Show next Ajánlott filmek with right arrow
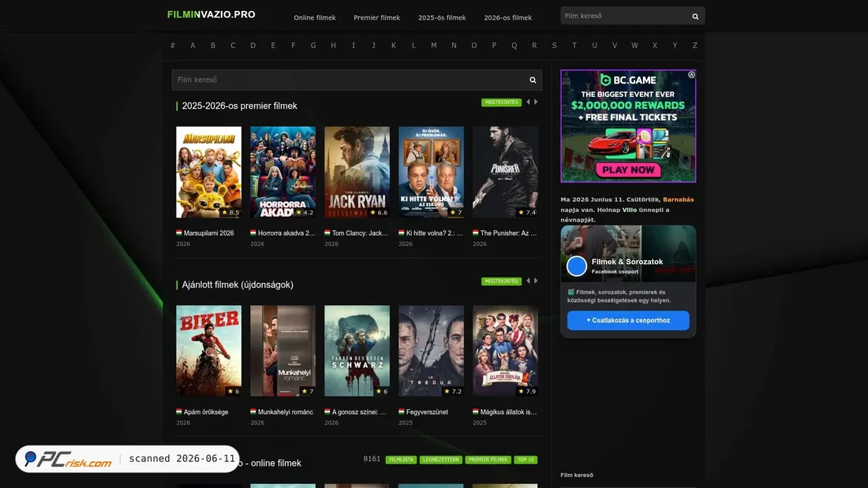Image resolution: width=868 pixels, height=488 pixels. click(x=536, y=281)
